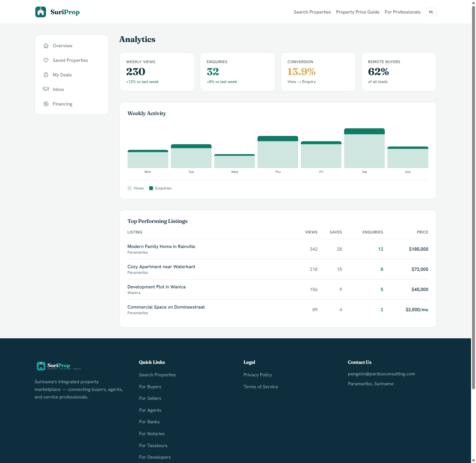Go to For Professionals nav item
476x463 pixels.
[403, 12]
